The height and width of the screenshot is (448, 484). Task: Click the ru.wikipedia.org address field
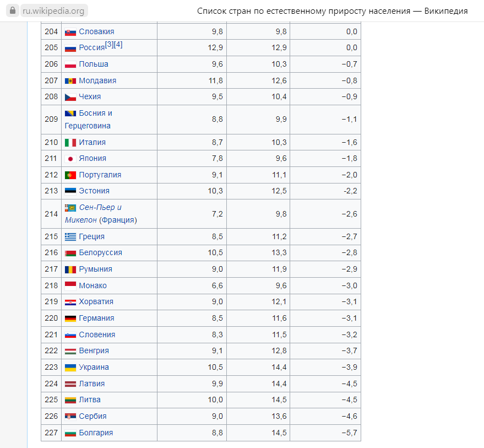click(54, 11)
